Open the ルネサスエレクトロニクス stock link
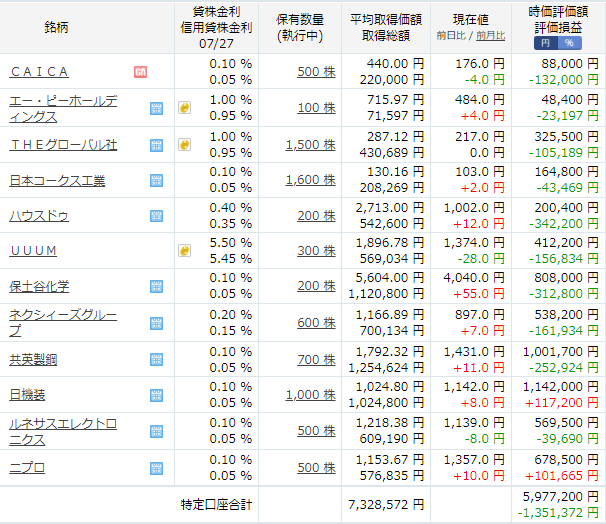606x524 pixels. pos(63,432)
